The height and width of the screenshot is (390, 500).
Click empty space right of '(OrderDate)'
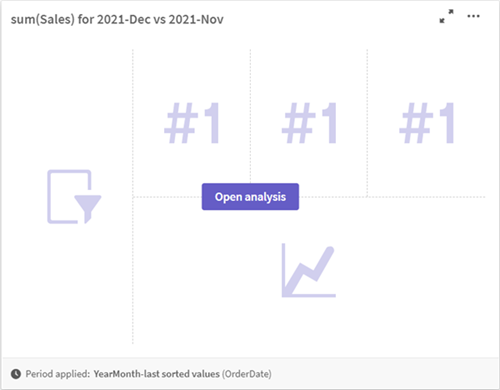coord(383,374)
